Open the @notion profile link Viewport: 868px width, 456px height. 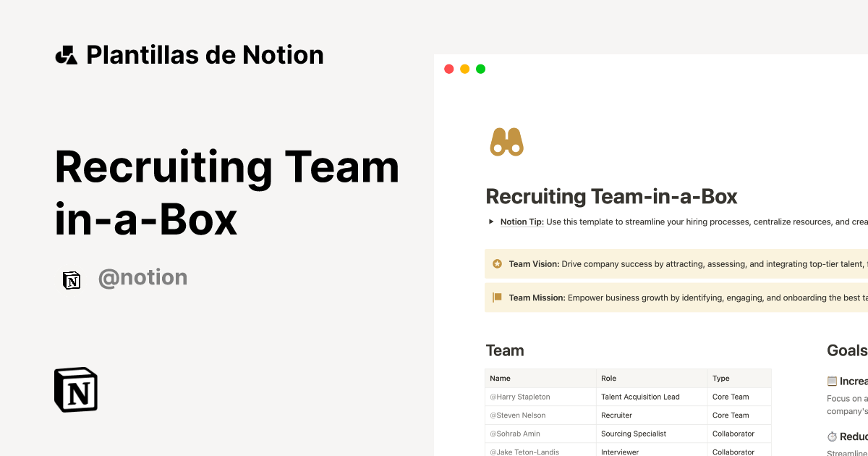143,276
